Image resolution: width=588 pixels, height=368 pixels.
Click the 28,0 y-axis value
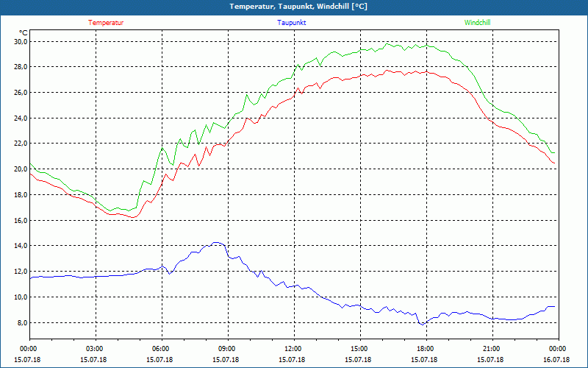click(x=21, y=67)
